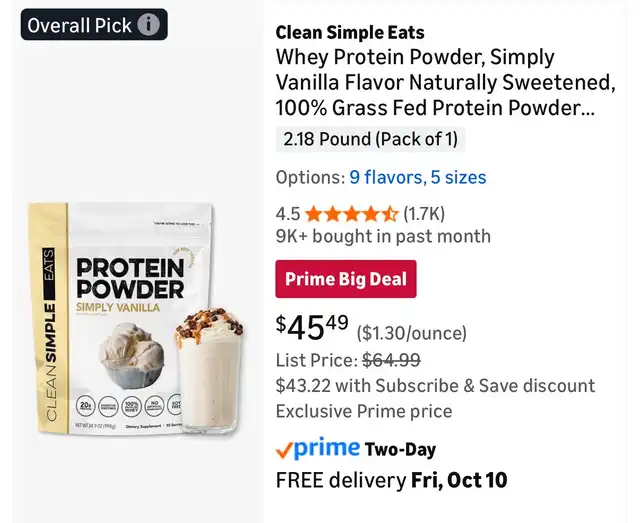Image resolution: width=640 pixels, height=523 pixels.
Task: Click the $45.49 price
Action: 312,327
